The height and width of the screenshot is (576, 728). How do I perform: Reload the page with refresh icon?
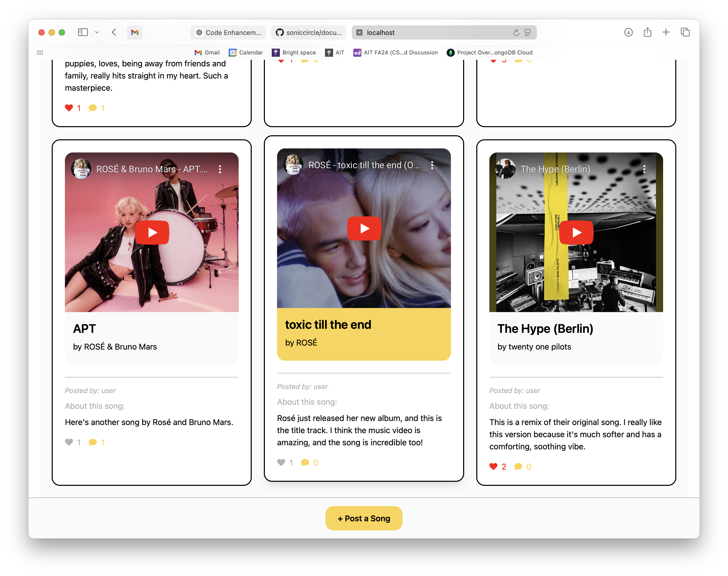(x=516, y=33)
